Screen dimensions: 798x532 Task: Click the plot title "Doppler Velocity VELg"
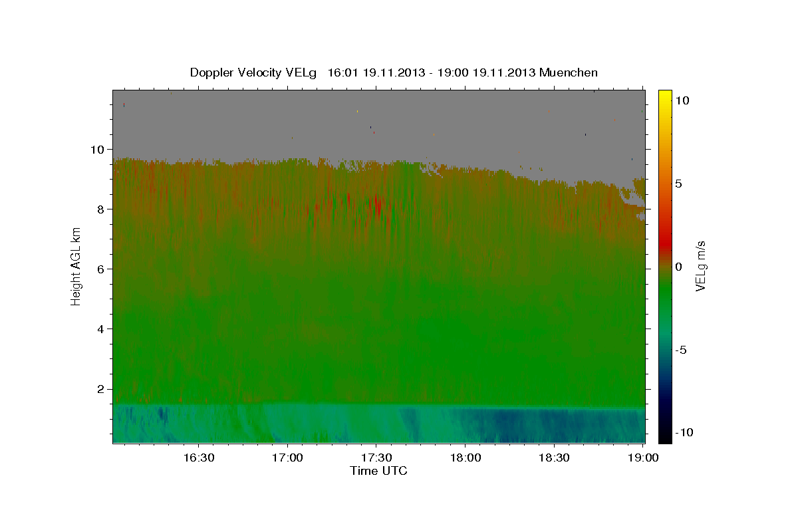pos(254,72)
